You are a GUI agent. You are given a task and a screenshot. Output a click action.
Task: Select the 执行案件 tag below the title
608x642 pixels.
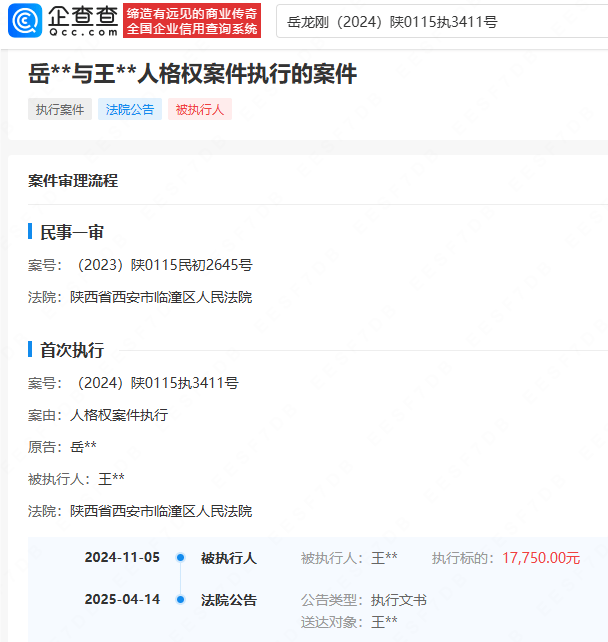tap(60, 110)
